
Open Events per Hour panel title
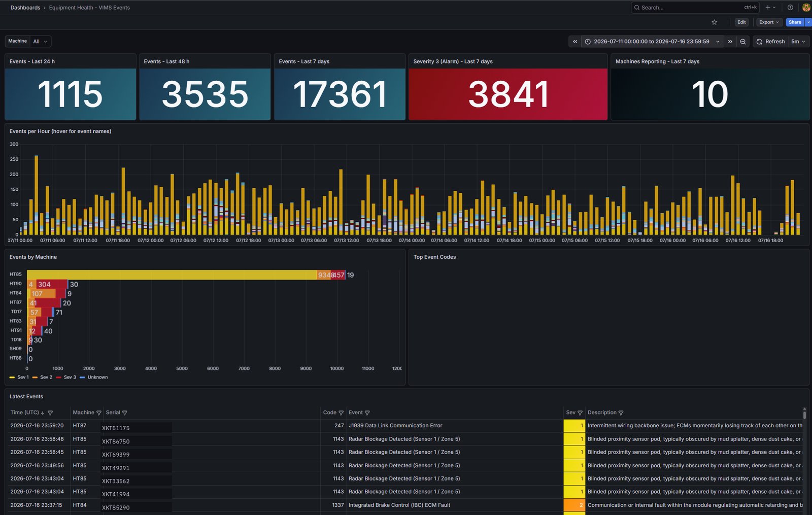pyautogui.click(x=60, y=131)
